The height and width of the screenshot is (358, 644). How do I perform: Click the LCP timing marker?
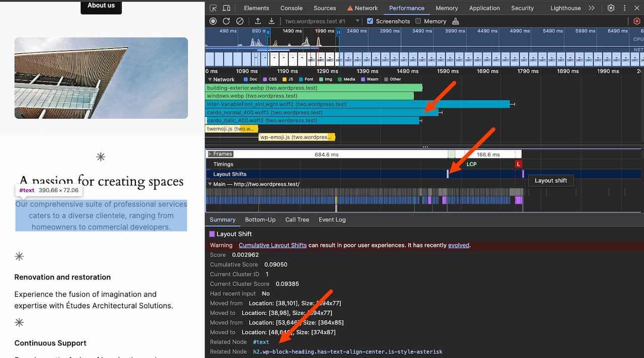pyautogui.click(x=471, y=164)
